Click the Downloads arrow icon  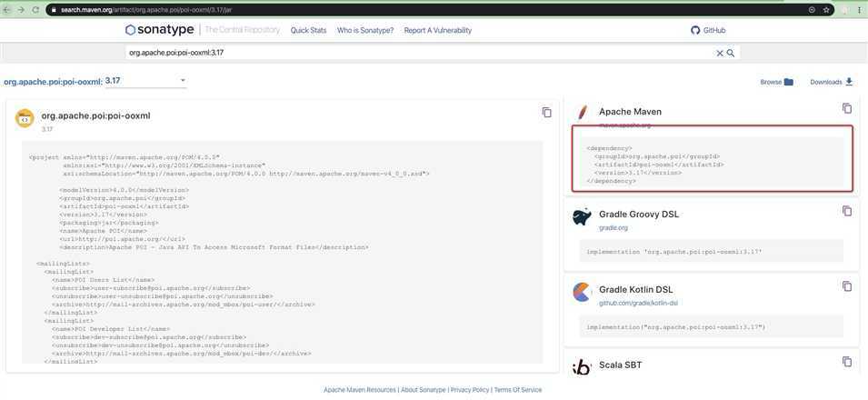[849, 82]
